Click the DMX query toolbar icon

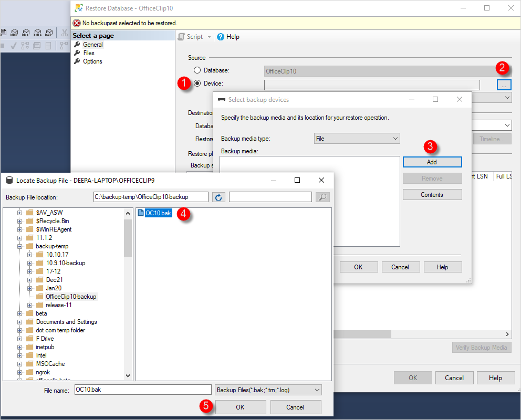click(26, 33)
